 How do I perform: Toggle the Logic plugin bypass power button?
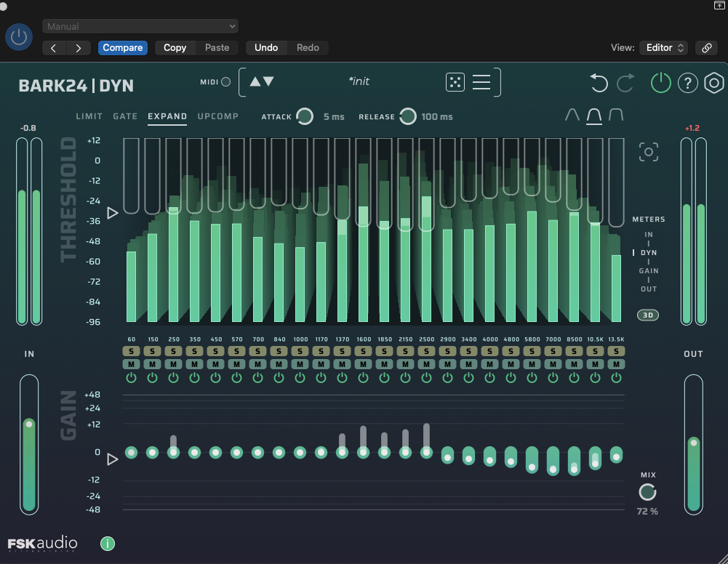[x=19, y=37]
